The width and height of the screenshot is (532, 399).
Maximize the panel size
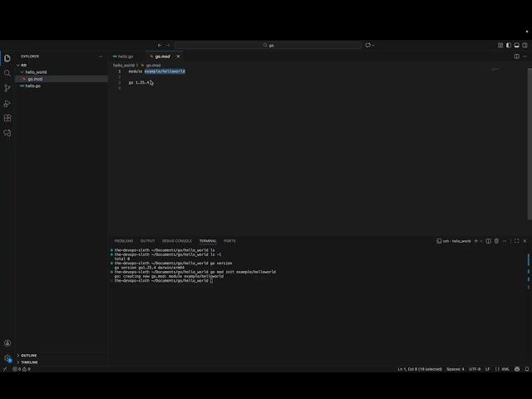point(516,241)
